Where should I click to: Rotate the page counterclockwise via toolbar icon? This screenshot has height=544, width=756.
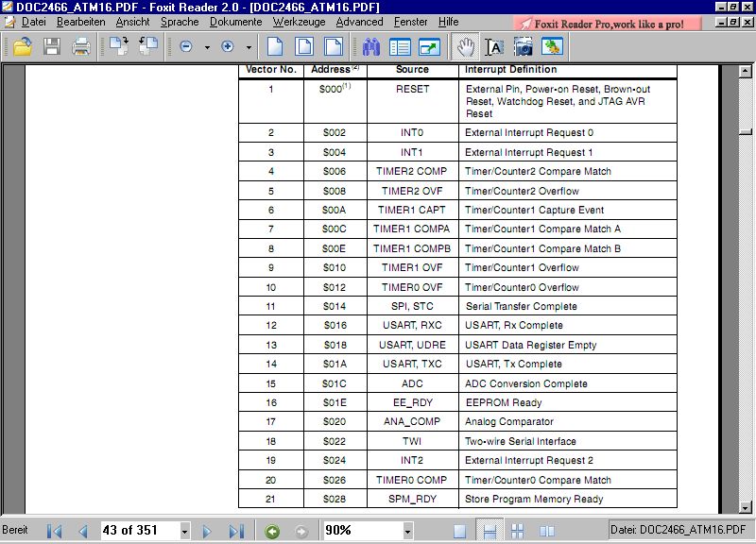pos(148,46)
